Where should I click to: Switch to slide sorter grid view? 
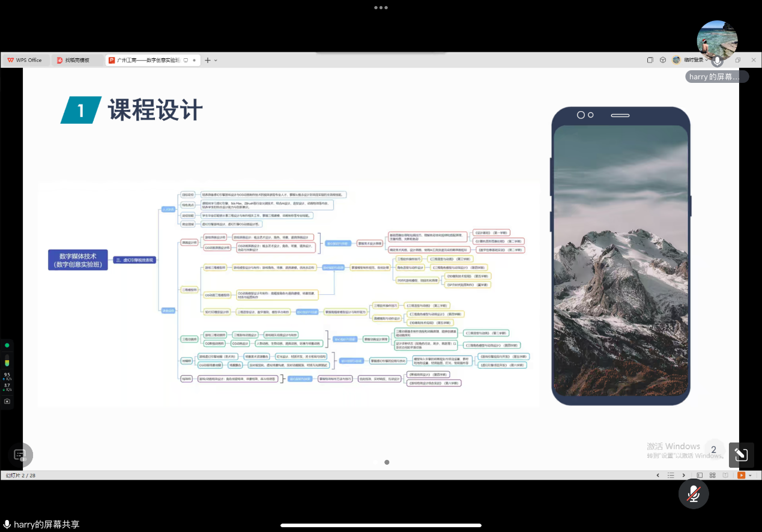pyautogui.click(x=712, y=475)
